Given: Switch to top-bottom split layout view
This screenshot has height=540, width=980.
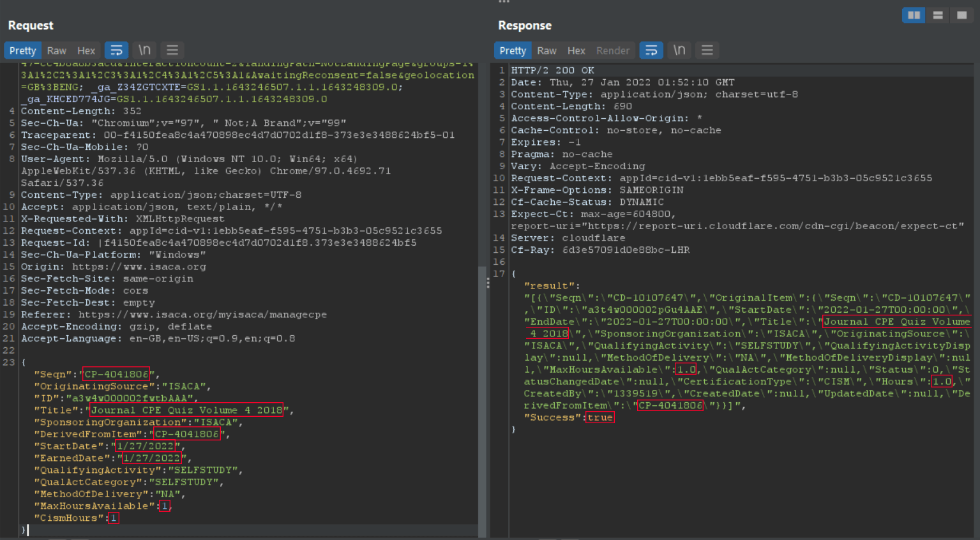Looking at the screenshot, I should click(x=938, y=15).
